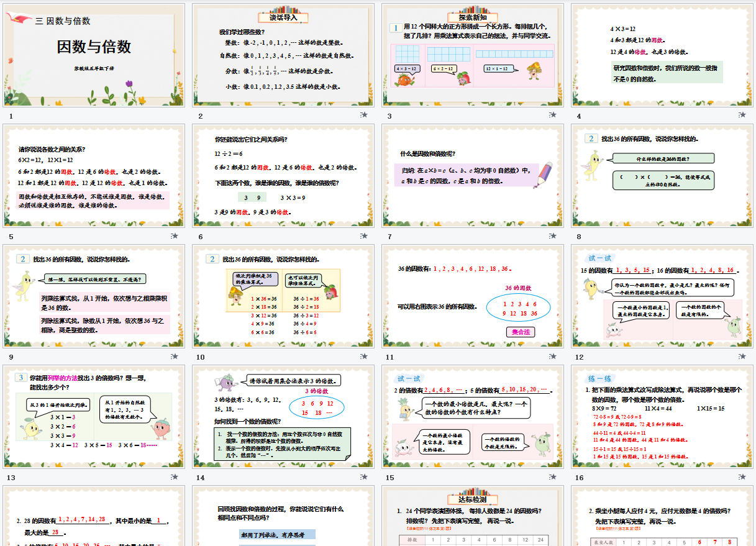The height and width of the screenshot is (546, 756).
Task: Select slide 15 试一试 2的倍数有
Action: point(473,416)
